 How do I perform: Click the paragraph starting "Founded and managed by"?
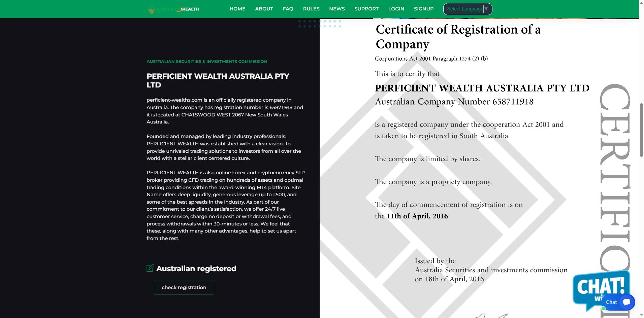tap(224, 147)
